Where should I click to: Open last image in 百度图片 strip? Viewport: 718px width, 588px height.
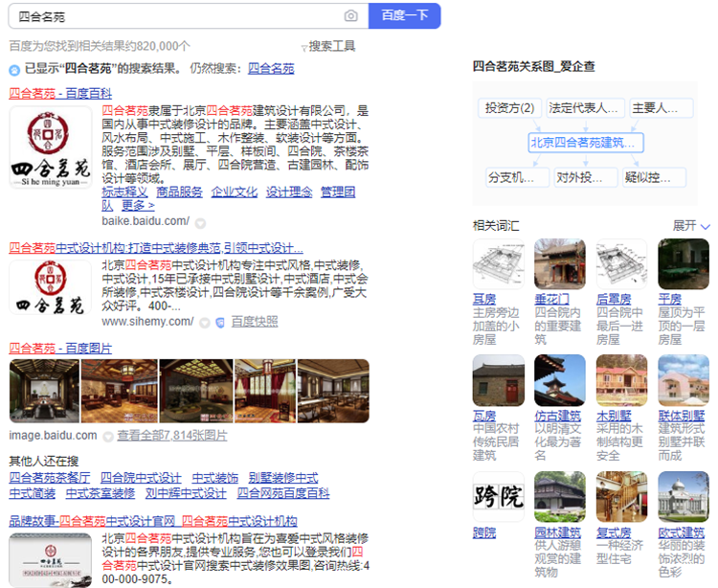333,391
